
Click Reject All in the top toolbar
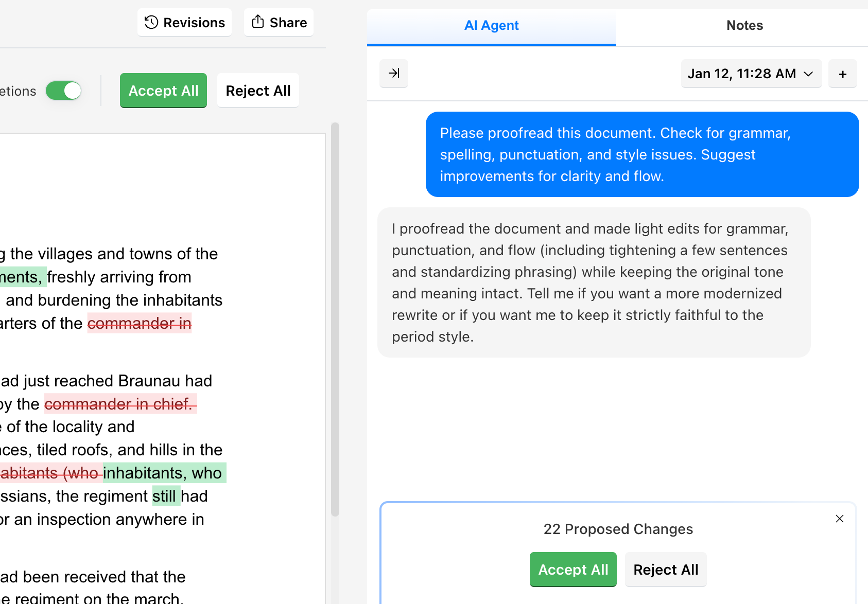[257, 90]
